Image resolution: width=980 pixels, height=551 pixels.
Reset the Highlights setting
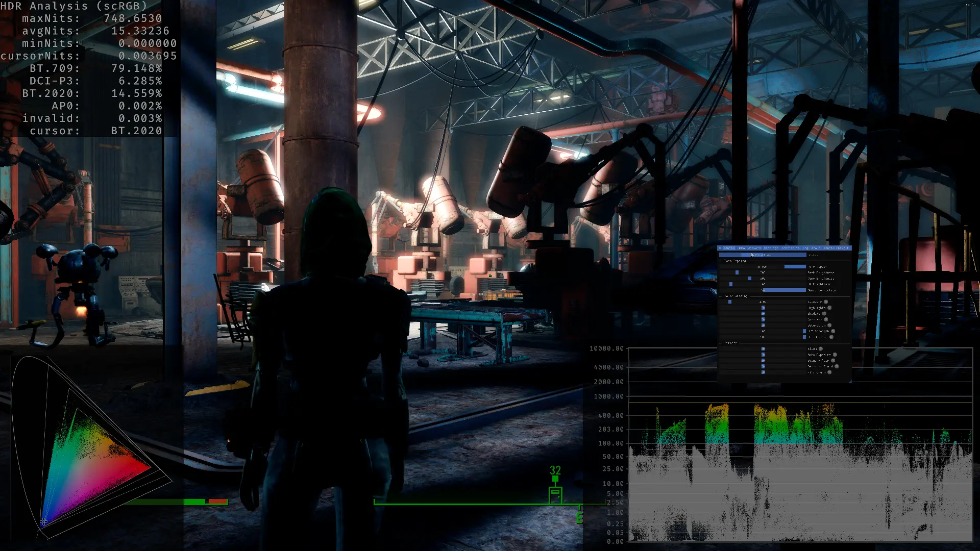click(x=829, y=308)
